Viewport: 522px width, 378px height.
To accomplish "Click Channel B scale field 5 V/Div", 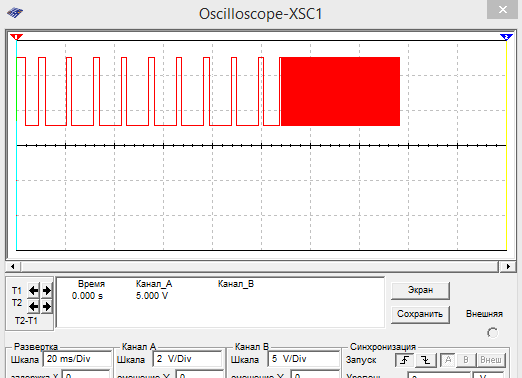I will coord(303,359).
